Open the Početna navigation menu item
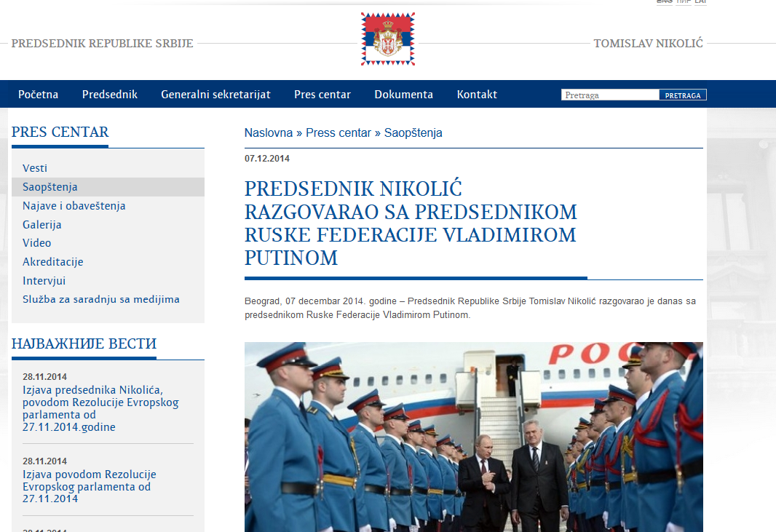 [x=39, y=95]
